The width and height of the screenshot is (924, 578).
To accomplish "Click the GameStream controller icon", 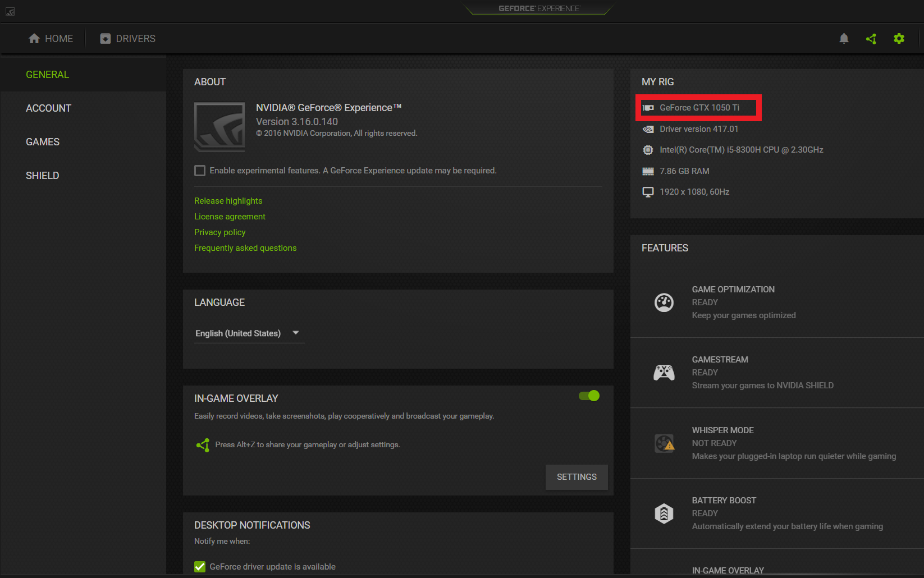I will click(664, 373).
